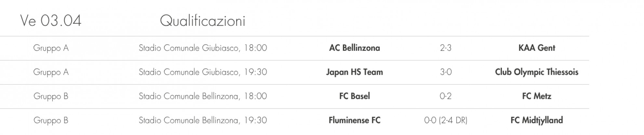Select the KAA Gent team name
The width and height of the screenshot is (644, 135).
point(537,48)
